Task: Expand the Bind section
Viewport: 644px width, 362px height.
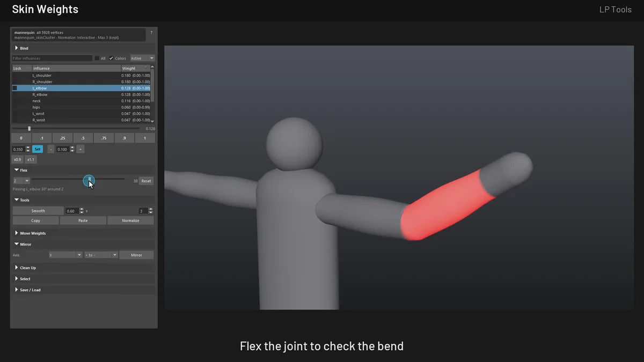Action: (83, 48)
